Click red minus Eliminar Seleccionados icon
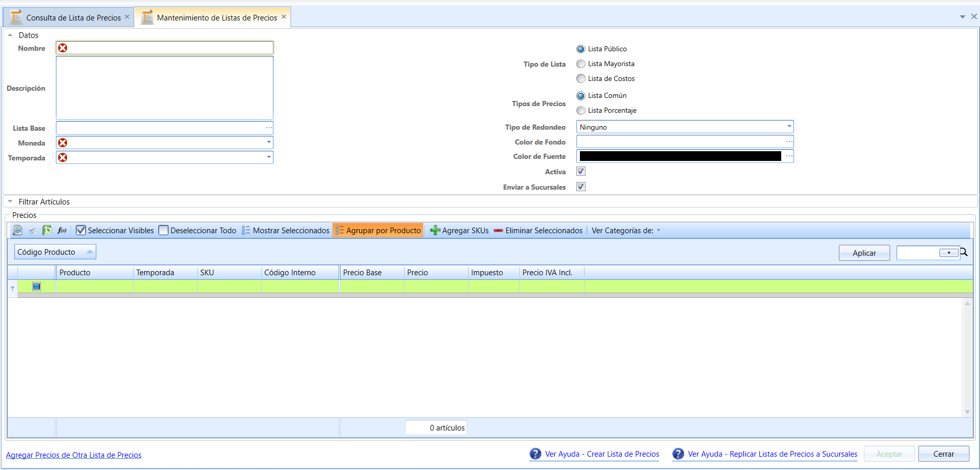This screenshot has height=470, width=980. click(x=498, y=231)
